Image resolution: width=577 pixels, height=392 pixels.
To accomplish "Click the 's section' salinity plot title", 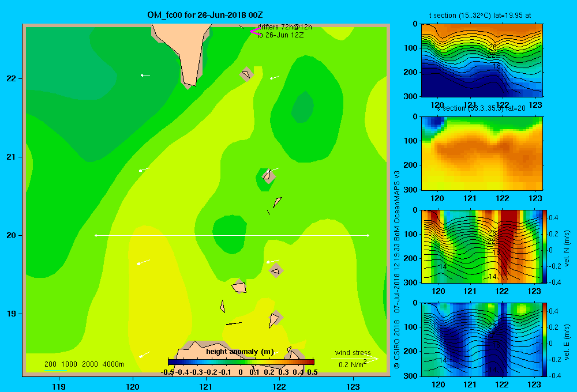I will coord(481,108).
